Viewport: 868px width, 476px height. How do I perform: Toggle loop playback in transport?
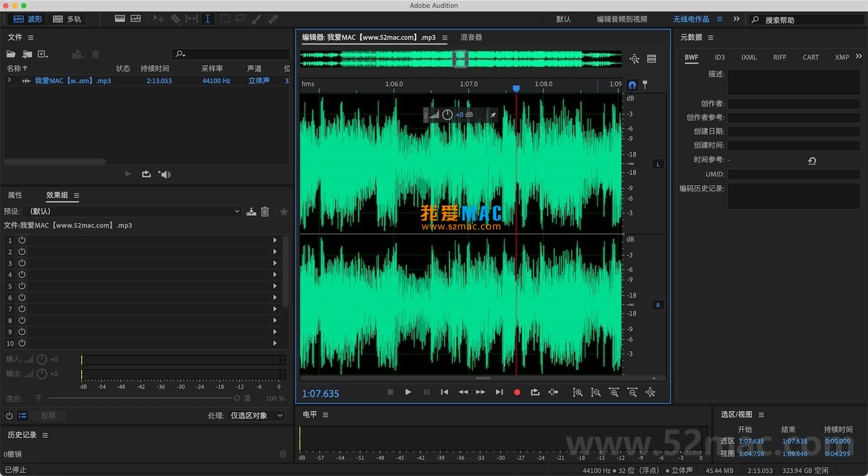coord(535,392)
